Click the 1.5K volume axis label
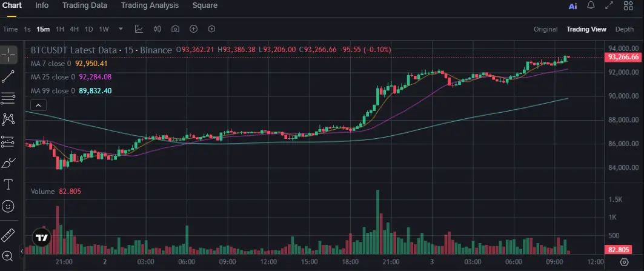This screenshot has height=271, width=644. [x=616, y=199]
